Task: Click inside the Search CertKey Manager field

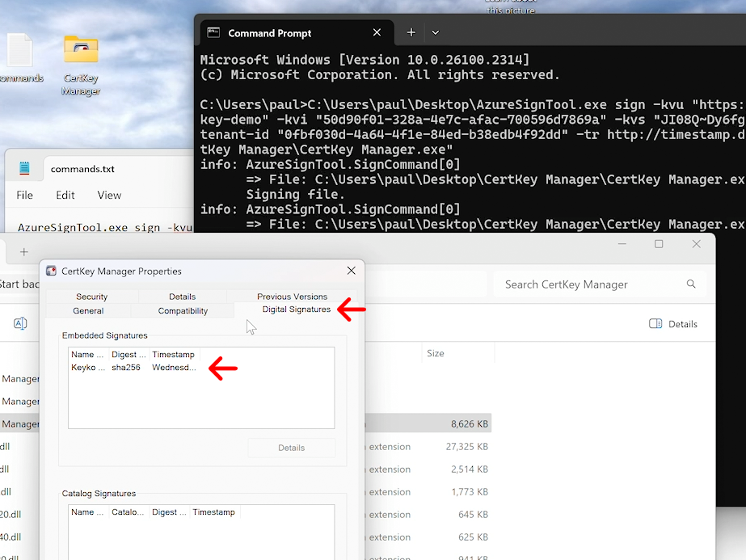Action: click(x=582, y=284)
